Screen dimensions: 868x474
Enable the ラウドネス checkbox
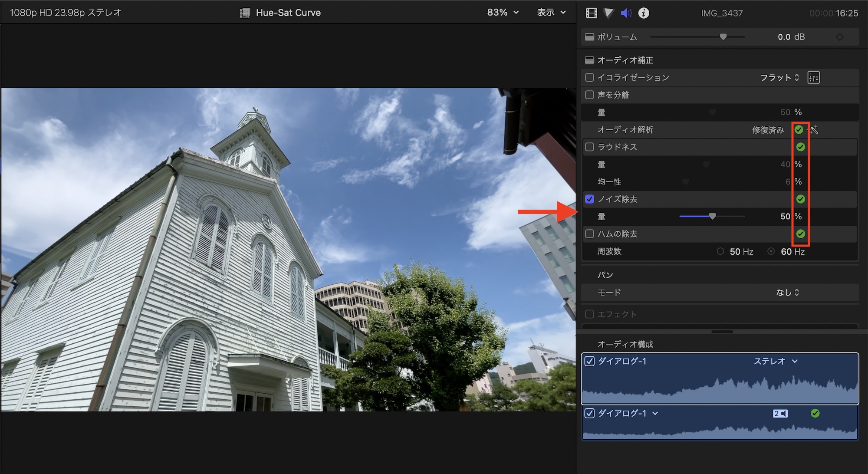pos(589,147)
